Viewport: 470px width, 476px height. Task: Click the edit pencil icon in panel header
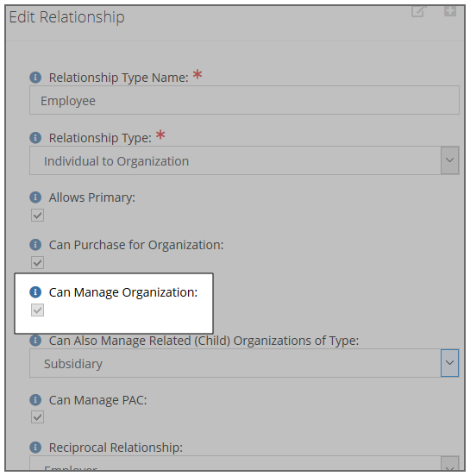(419, 11)
